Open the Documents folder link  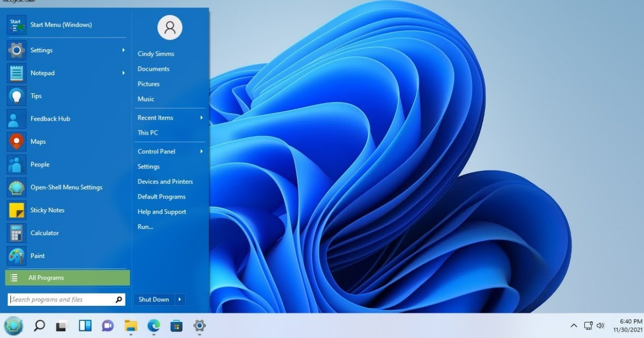[153, 69]
